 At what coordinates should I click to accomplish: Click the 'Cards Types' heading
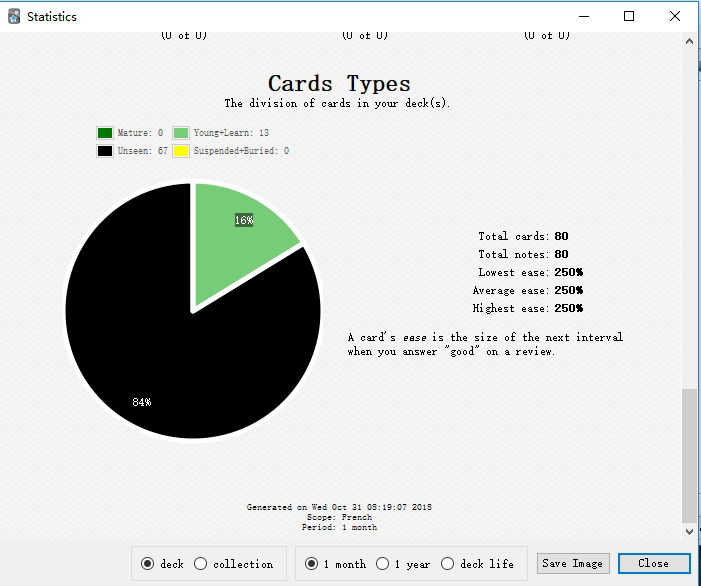339,84
